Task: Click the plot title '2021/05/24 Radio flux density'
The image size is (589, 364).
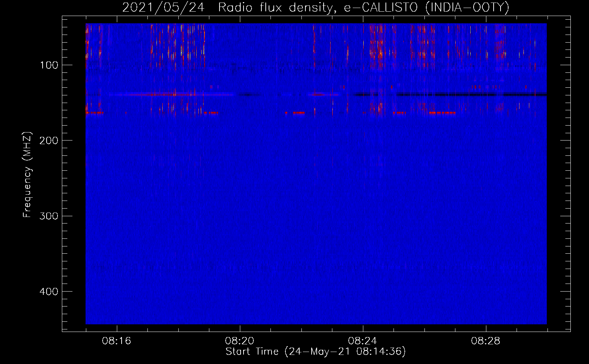Action: [x=316, y=7]
